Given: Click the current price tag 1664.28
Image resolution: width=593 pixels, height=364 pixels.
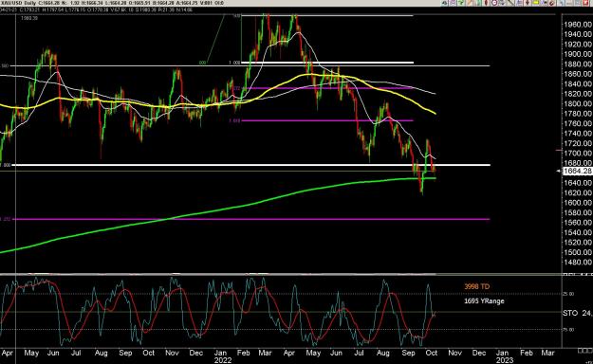Looking at the screenshot, I should [x=577, y=172].
